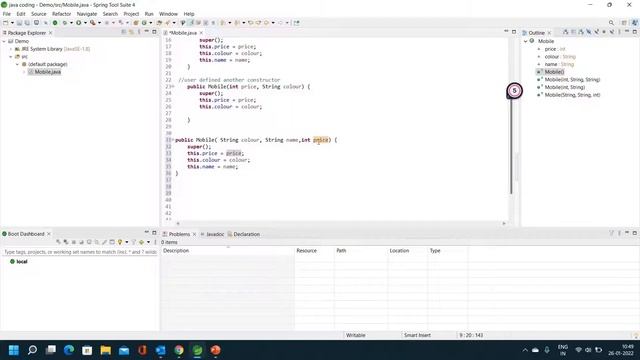Switch to the Declaration tab
This screenshot has width=640, height=360.
pyautogui.click(x=244, y=234)
